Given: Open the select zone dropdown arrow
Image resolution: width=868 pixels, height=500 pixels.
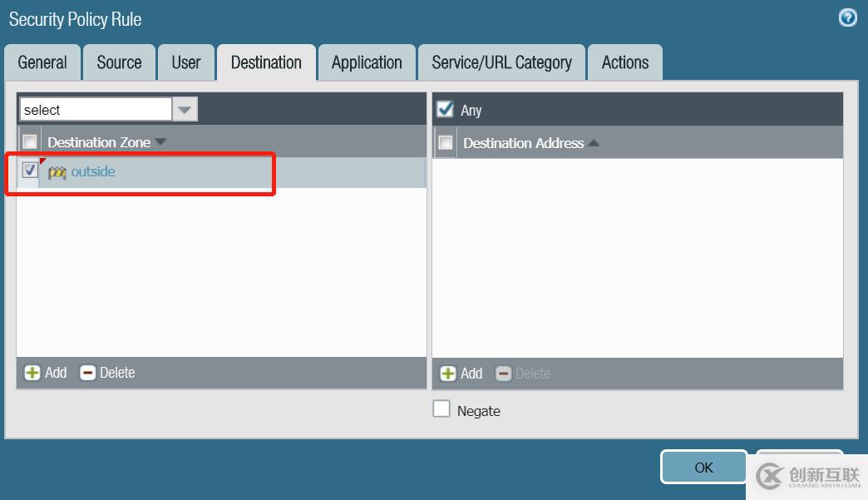Looking at the screenshot, I should (x=184, y=109).
